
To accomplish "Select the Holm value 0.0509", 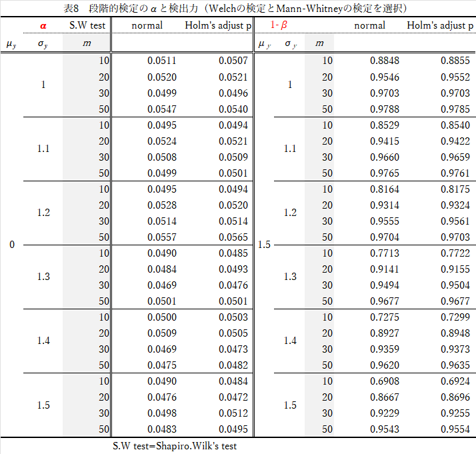I will point(233,157).
